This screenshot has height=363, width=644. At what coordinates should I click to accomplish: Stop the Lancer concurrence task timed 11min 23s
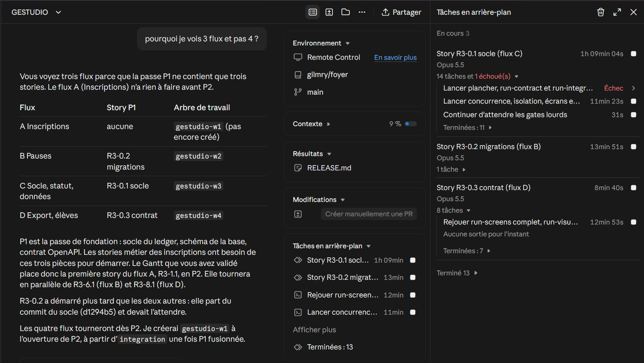tap(633, 101)
